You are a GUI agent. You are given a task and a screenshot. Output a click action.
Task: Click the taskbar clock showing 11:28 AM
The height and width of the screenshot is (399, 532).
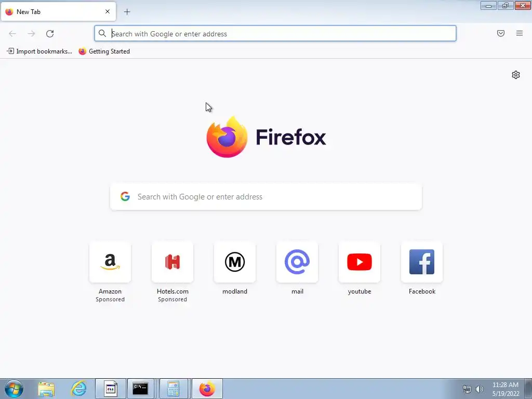pyautogui.click(x=506, y=389)
